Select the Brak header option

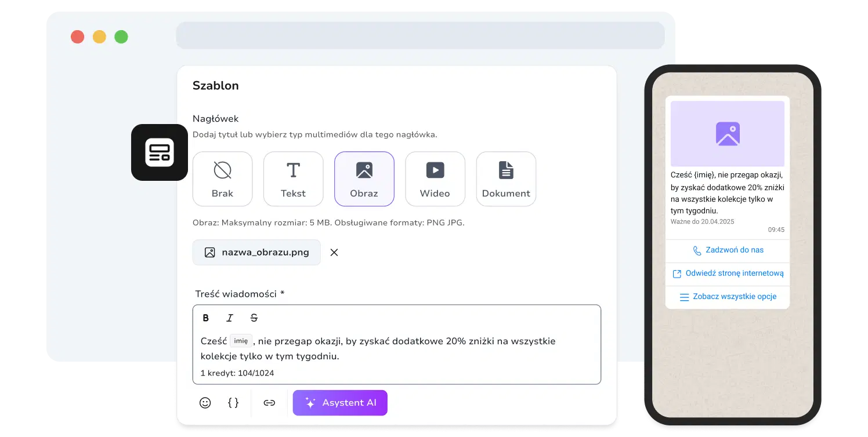click(x=222, y=179)
